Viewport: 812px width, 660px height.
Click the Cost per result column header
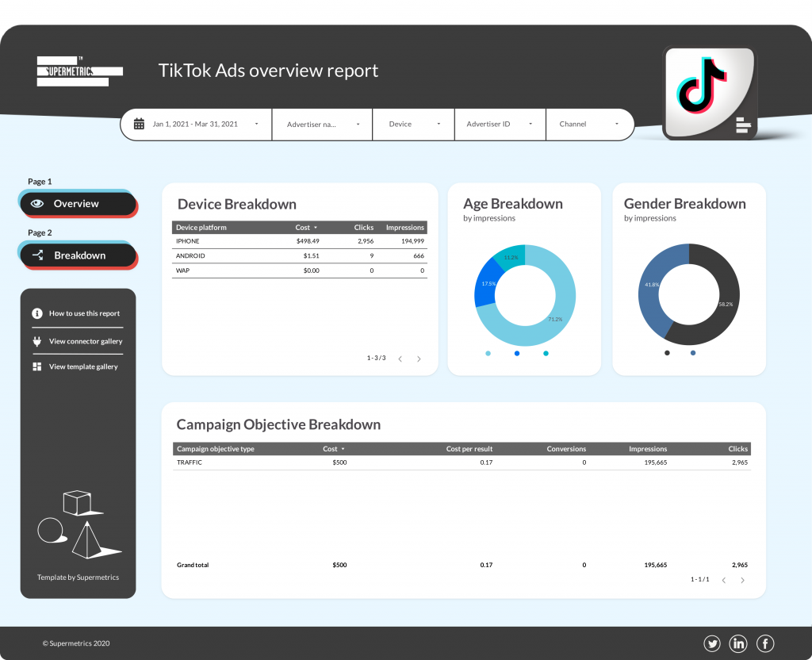tap(469, 449)
